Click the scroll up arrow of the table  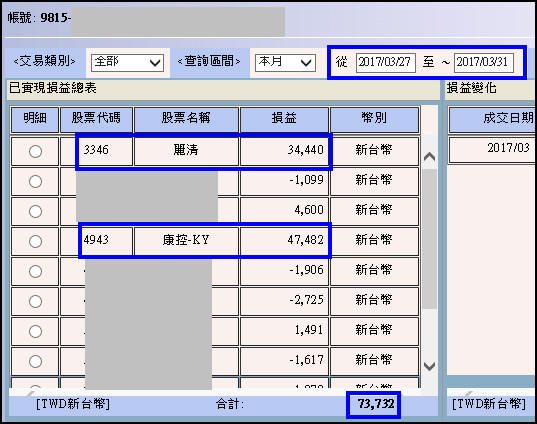pyautogui.click(x=429, y=157)
